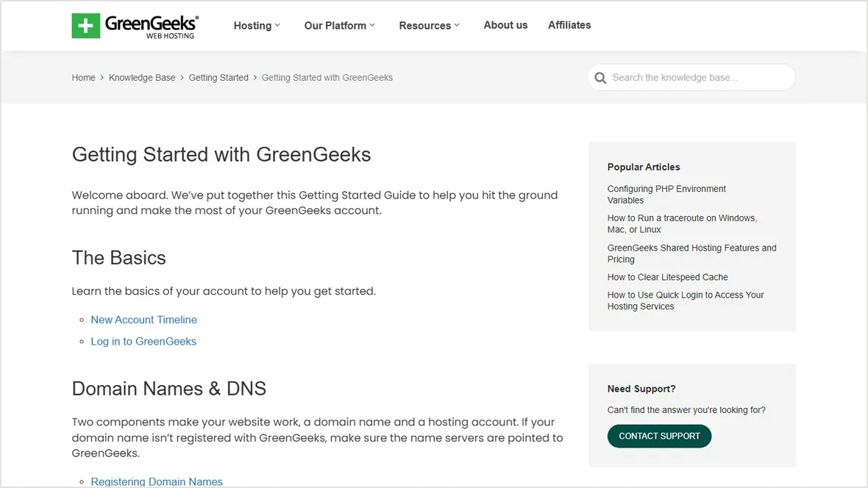Navigate to Home breadcrumb
Viewport: 868px width, 488px height.
pyautogui.click(x=84, y=77)
